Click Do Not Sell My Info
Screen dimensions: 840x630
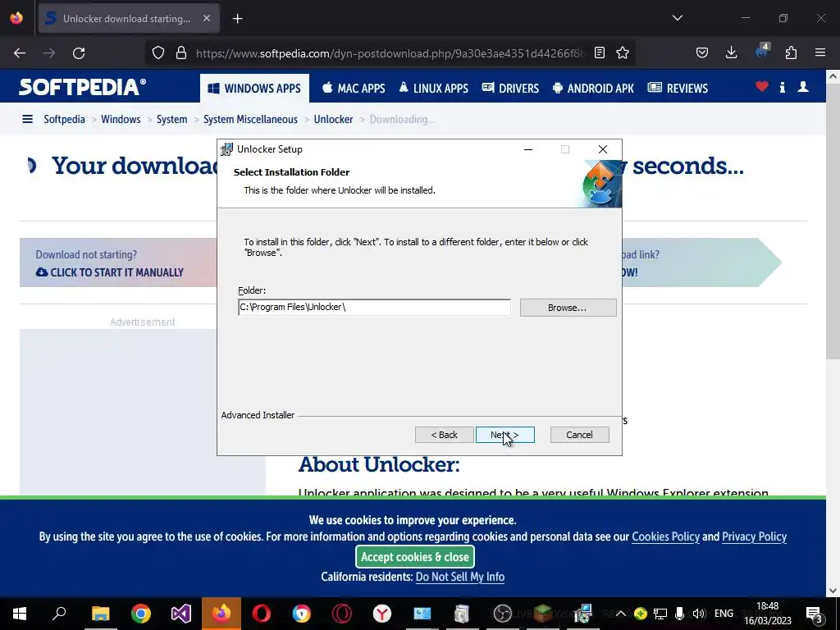pyautogui.click(x=460, y=577)
